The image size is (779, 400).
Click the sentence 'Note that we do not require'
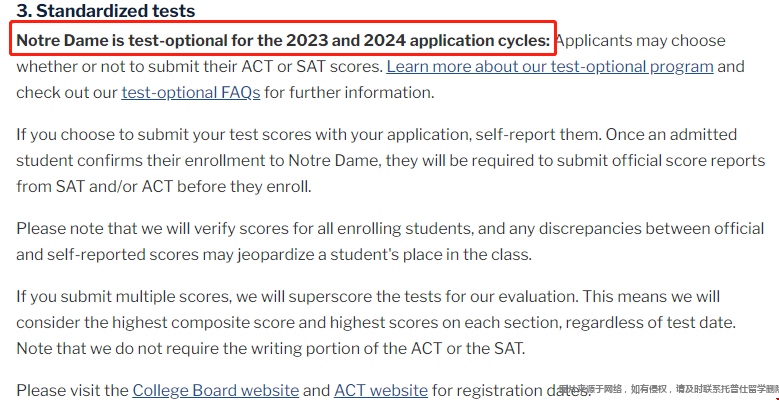coord(270,348)
